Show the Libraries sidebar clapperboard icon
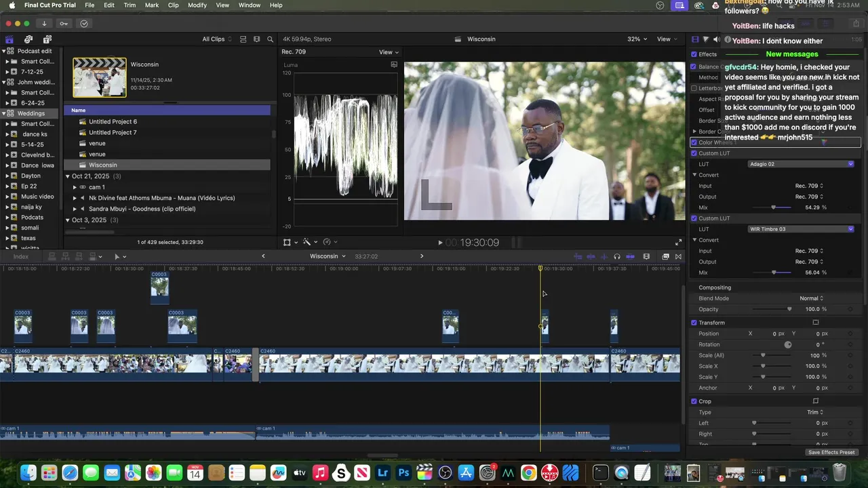Viewport: 868px width, 488px height. [x=9, y=39]
